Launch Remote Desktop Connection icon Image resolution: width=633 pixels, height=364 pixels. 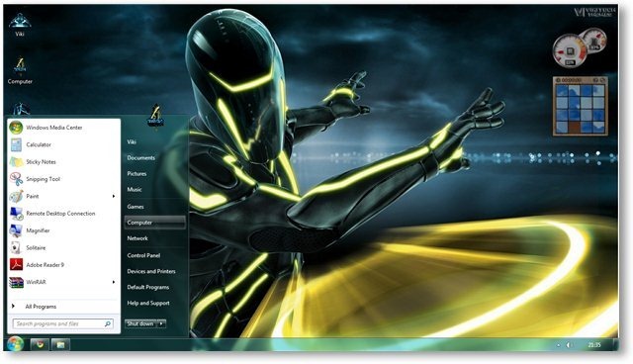point(16,213)
